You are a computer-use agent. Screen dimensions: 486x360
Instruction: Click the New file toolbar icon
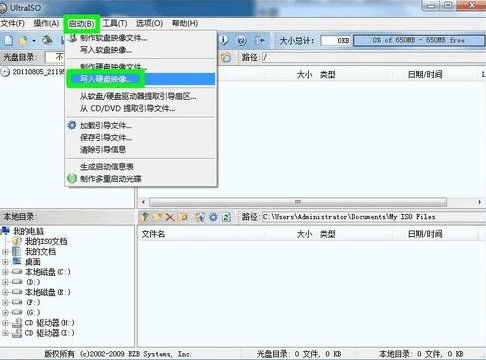coord(9,40)
